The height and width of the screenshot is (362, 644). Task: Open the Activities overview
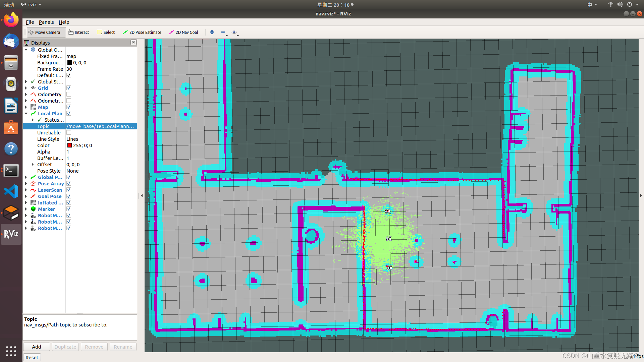(x=9, y=5)
